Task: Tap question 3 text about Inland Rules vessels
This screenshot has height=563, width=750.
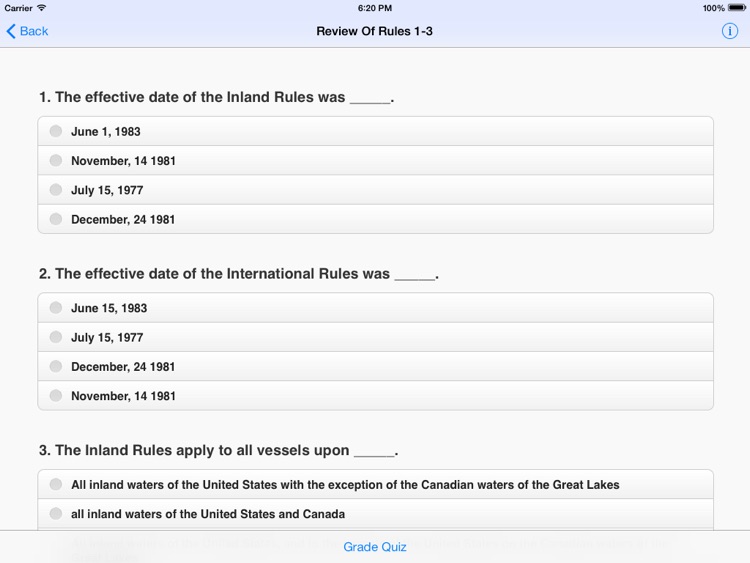Action: click(x=219, y=450)
